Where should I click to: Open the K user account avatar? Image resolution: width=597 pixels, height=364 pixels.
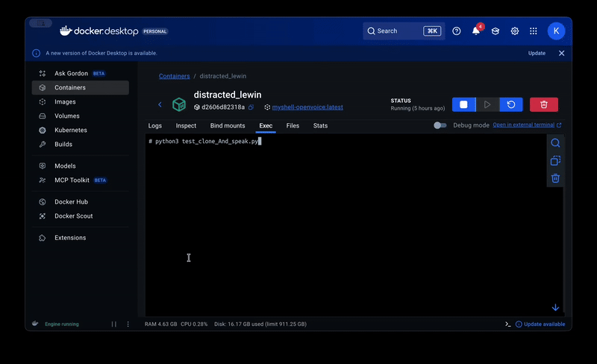click(556, 31)
